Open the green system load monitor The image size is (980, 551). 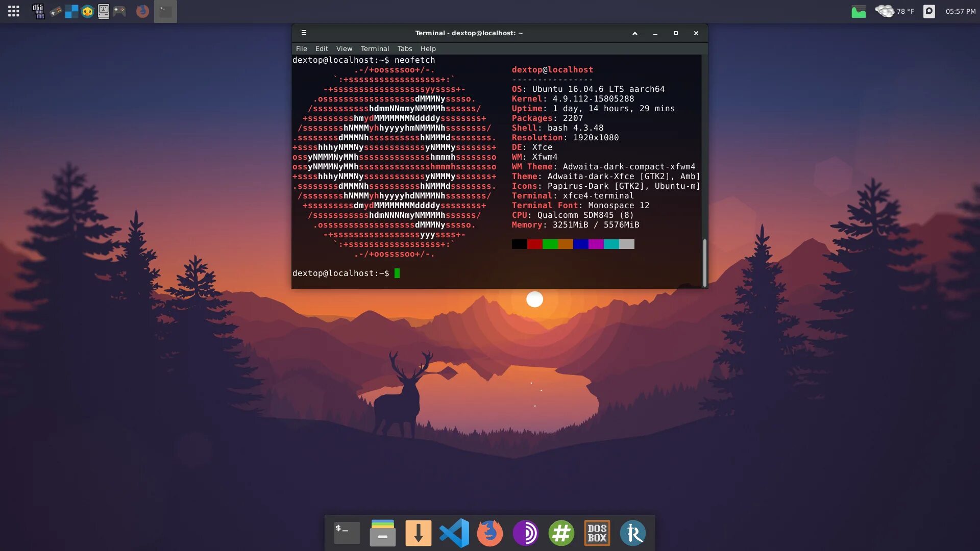[859, 11]
